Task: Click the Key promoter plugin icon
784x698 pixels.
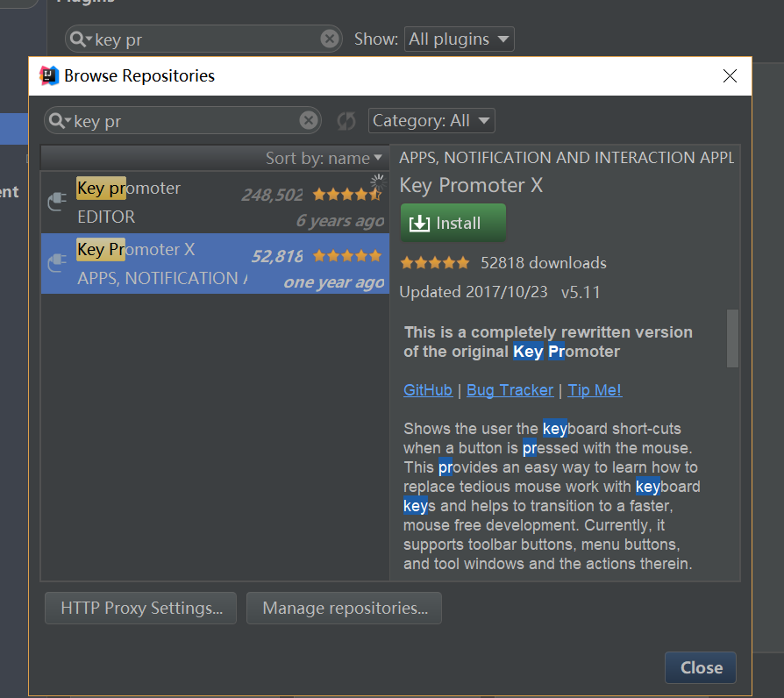Action: [57, 201]
